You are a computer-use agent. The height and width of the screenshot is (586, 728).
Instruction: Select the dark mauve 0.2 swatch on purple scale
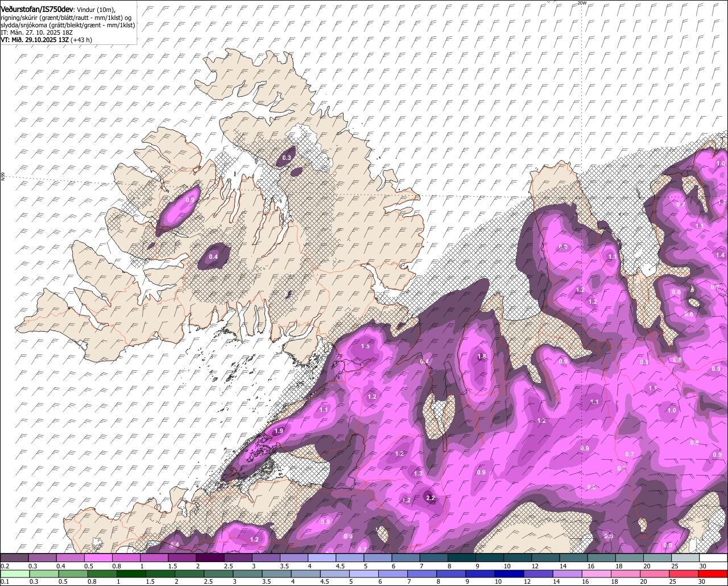pyautogui.click(x=14, y=558)
